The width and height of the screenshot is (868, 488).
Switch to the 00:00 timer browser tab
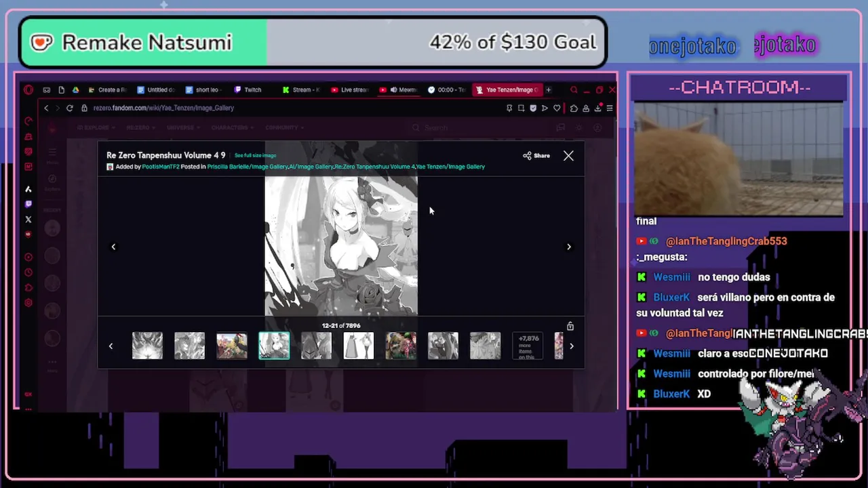(x=448, y=89)
